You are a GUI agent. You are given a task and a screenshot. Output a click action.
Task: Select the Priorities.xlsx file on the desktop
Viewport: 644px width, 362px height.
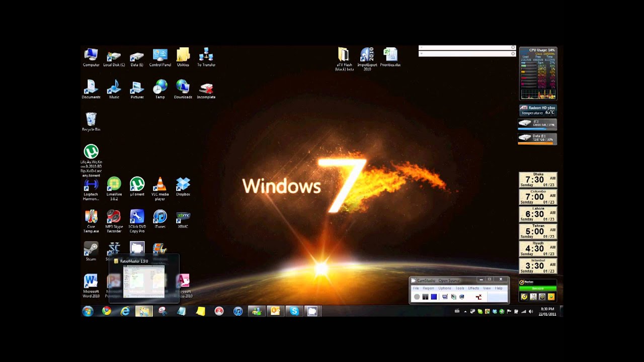click(x=390, y=57)
